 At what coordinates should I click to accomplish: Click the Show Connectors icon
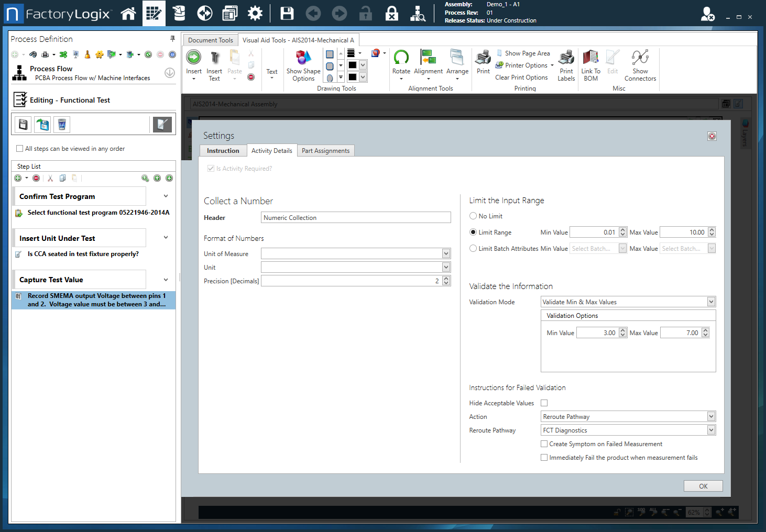coord(640,58)
